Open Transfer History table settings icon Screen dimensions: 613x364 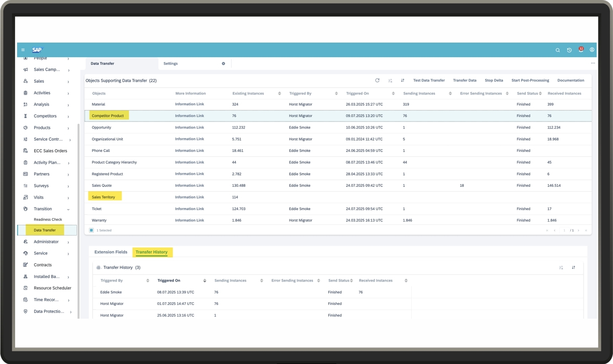(x=561, y=268)
